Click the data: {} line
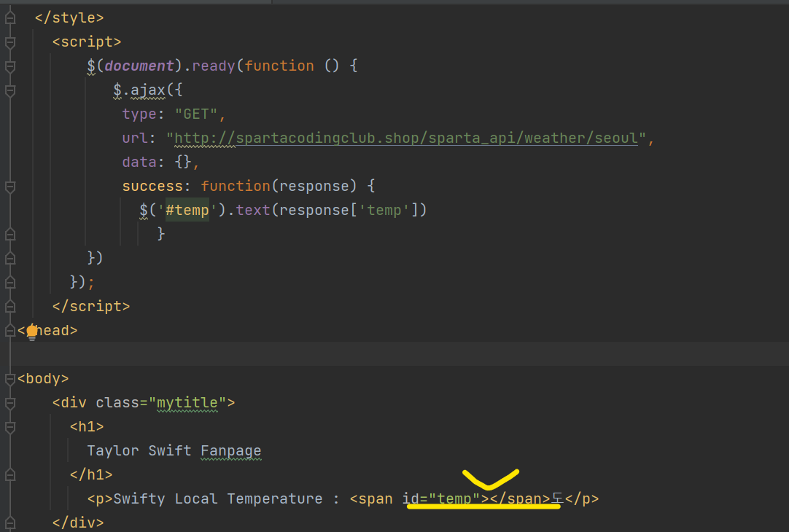 (160, 163)
